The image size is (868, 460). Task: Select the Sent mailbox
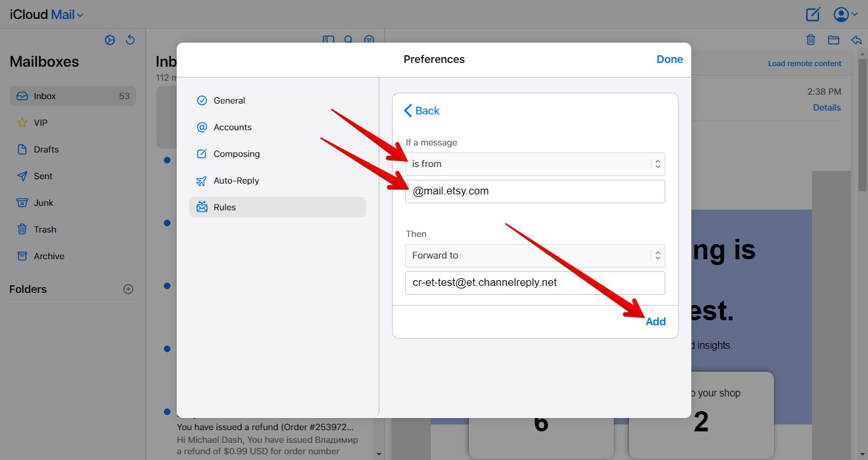click(72, 176)
